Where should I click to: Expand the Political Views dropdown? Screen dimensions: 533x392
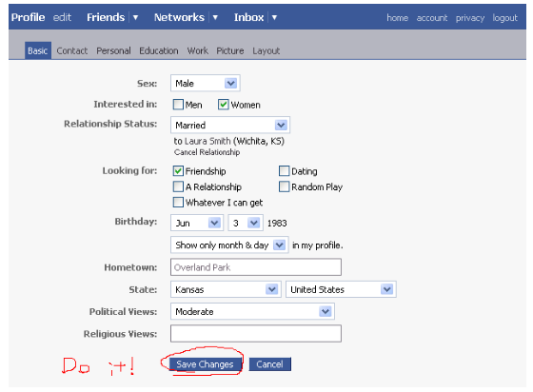(252, 311)
